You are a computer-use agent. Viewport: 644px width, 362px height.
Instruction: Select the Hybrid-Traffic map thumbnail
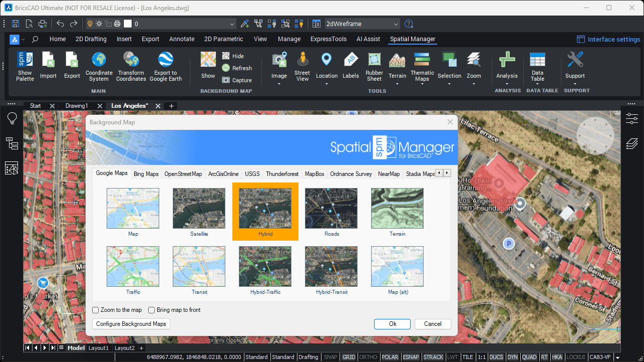pyautogui.click(x=265, y=266)
